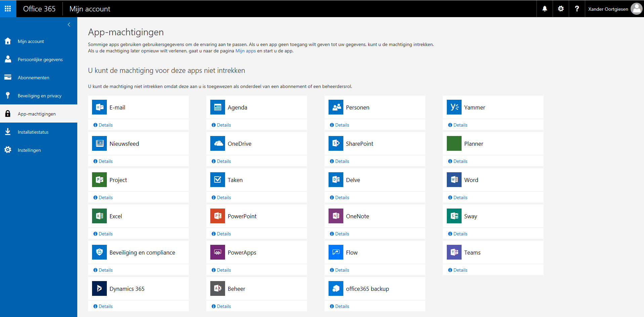Open the settings gear in header
This screenshot has height=317, width=644.
[x=561, y=9]
